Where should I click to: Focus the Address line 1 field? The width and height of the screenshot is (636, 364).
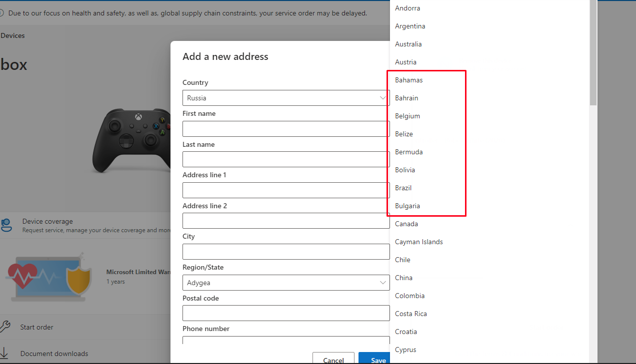(x=286, y=190)
